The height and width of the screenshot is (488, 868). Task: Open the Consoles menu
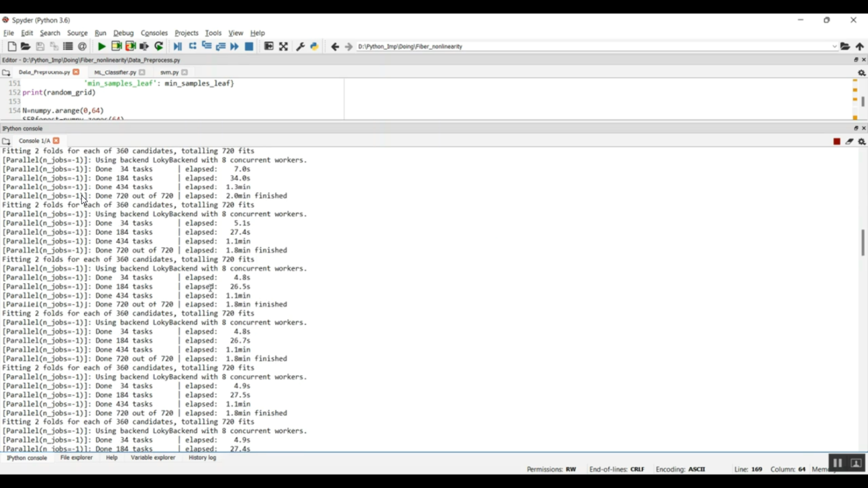click(x=154, y=33)
